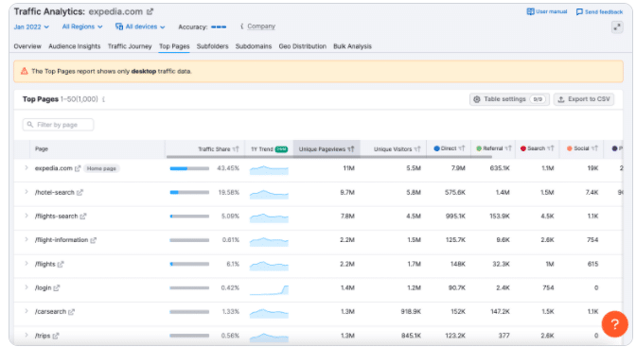Click the 1Y trend chart for expedia.com
This screenshot has height=364, width=636.
tap(269, 170)
